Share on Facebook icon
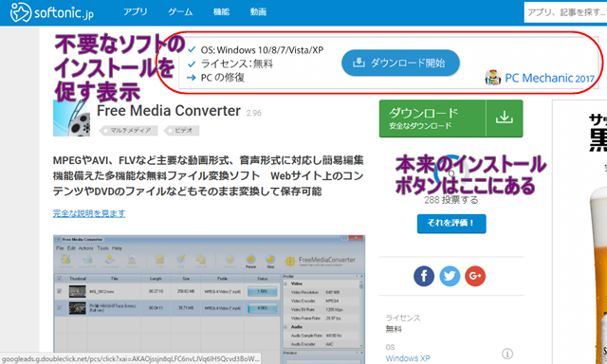Screen dimensions: 607x364 (x=424, y=276)
